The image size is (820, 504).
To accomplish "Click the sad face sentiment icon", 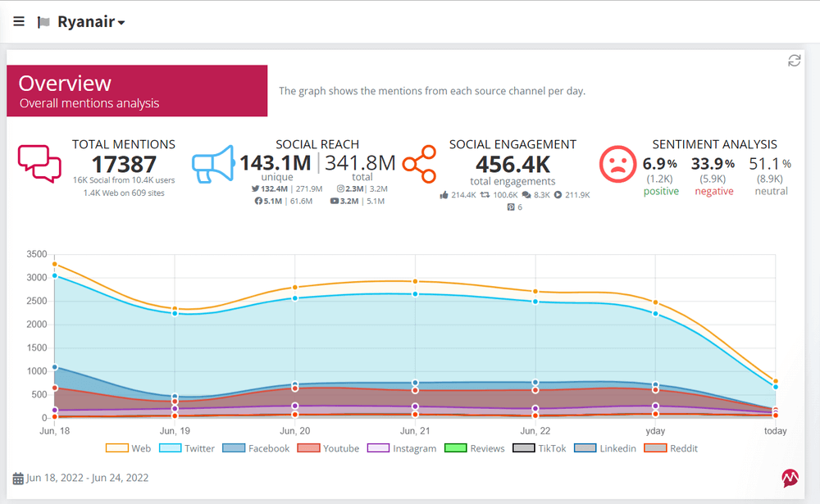I will [x=617, y=164].
